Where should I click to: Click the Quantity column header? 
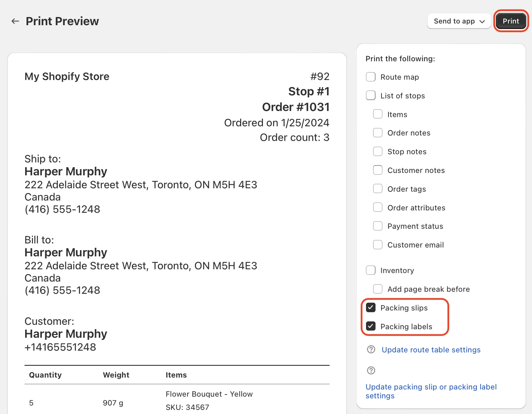[x=45, y=375]
